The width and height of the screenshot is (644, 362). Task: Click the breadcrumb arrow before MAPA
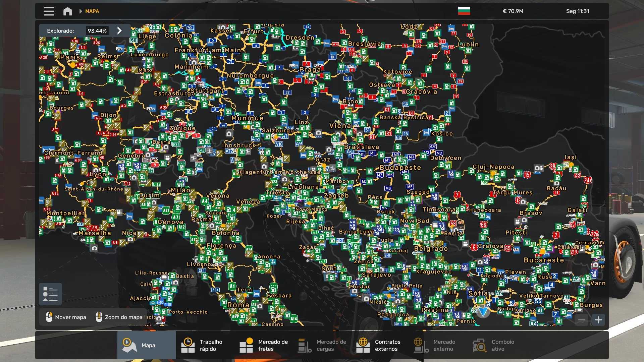pos(80,11)
